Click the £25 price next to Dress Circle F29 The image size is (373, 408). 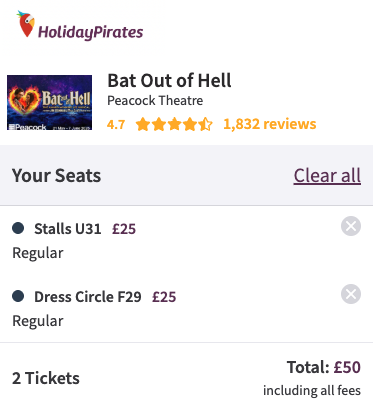(164, 297)
